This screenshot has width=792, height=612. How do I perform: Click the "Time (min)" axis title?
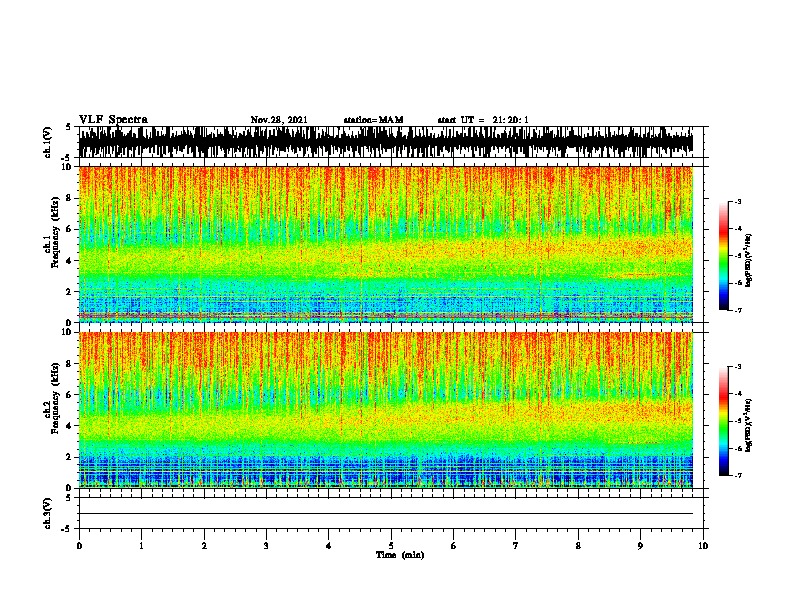click(400, 555)
